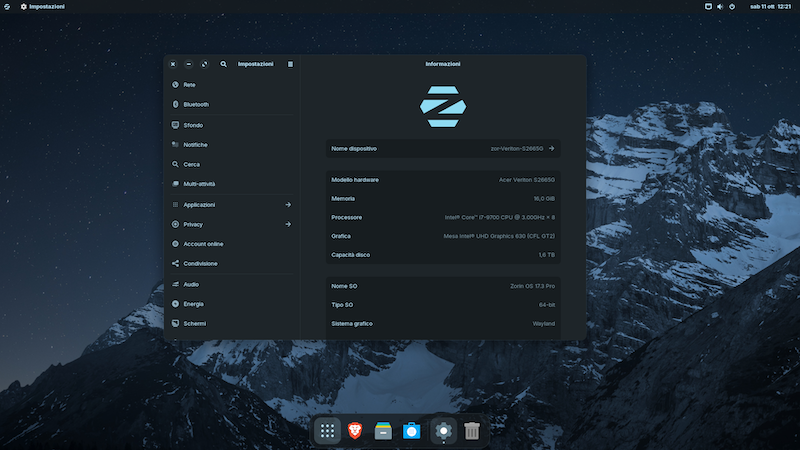Click the Capacità disco row

(443, 255)
